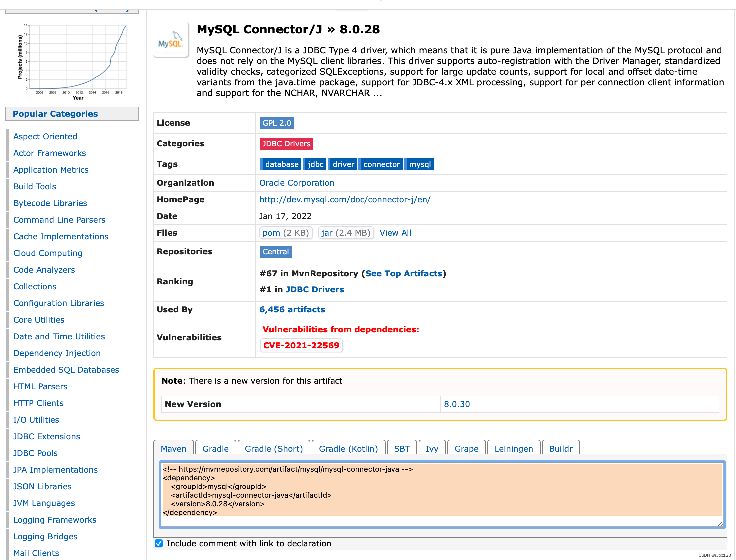
Task: Open JDBC Pools category
Action: pos(35,453)
